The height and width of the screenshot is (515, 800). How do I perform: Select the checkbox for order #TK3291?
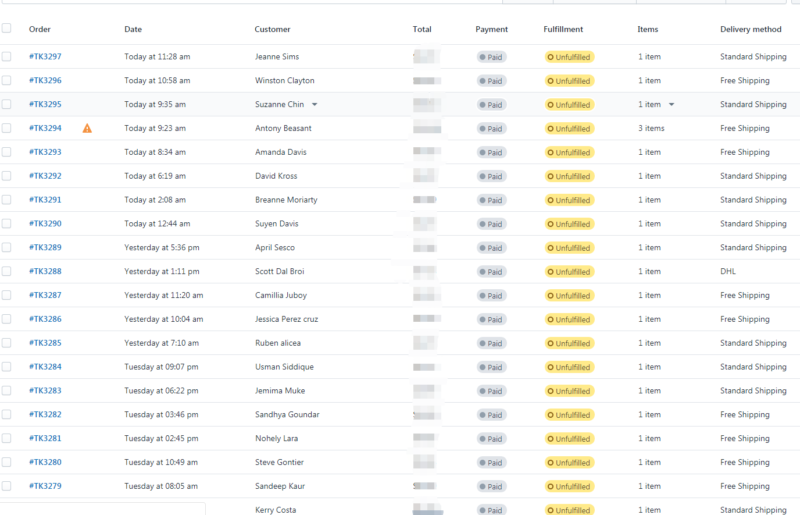pyautogui.click(x=7, y=200)
